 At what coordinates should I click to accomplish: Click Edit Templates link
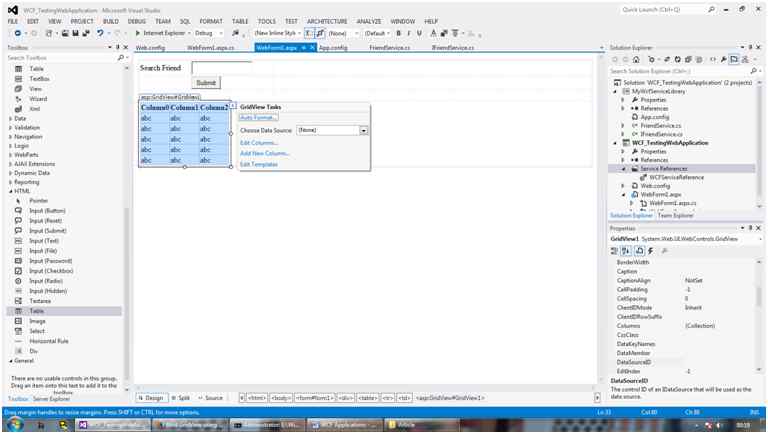pyautogui.click(x=259, y=165)
